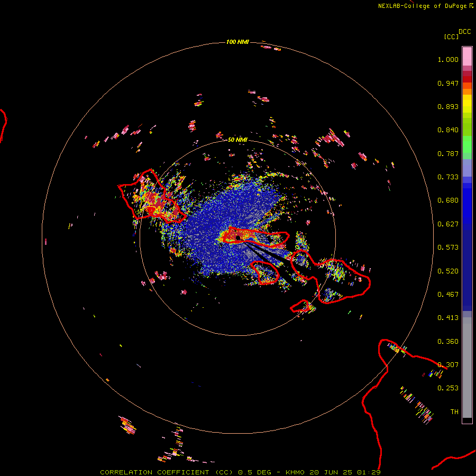Click the 20 JUN 25 date text
476x476 pixels.
coord(331,472)
